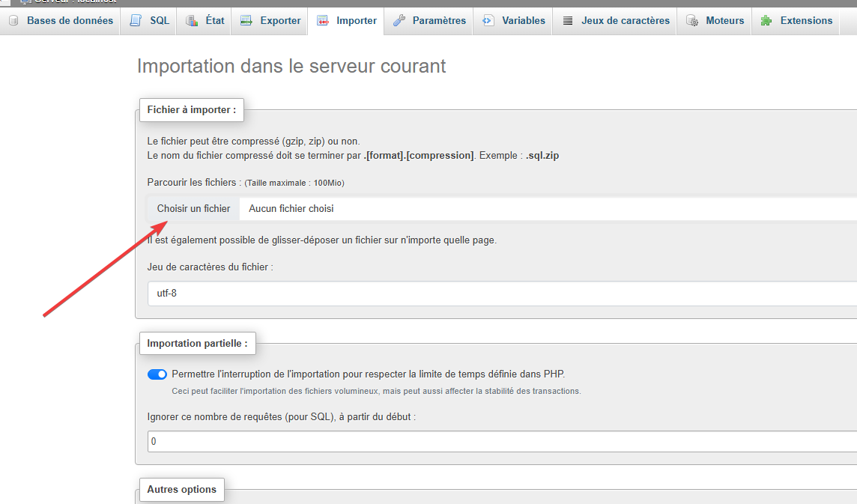Click the Paramètres wrench icon
Viewport: 857px width, 504px height.
pos(399,21)
